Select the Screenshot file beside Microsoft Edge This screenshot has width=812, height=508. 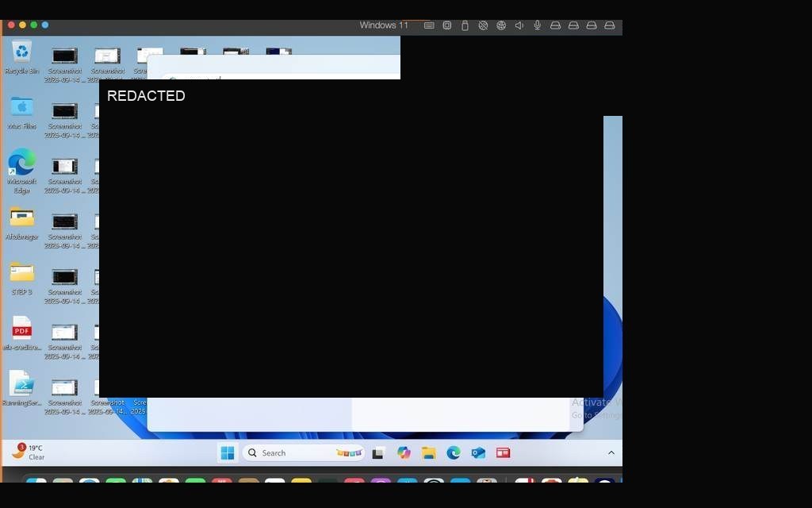tap(64, 175)
